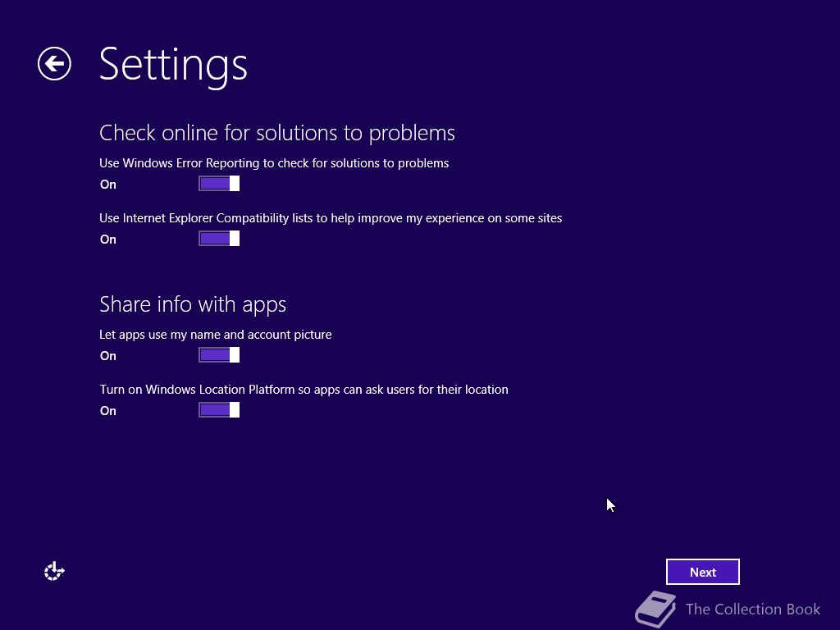Click the 'Share info with apps' heading
The image size is (840, 630).
[x=193, y=305]
